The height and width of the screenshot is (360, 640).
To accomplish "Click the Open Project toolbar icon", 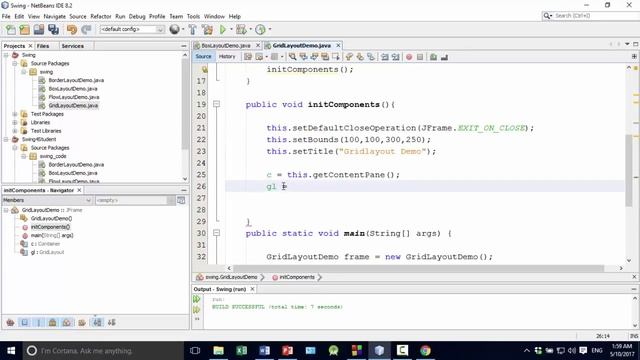I will point(39,29).
